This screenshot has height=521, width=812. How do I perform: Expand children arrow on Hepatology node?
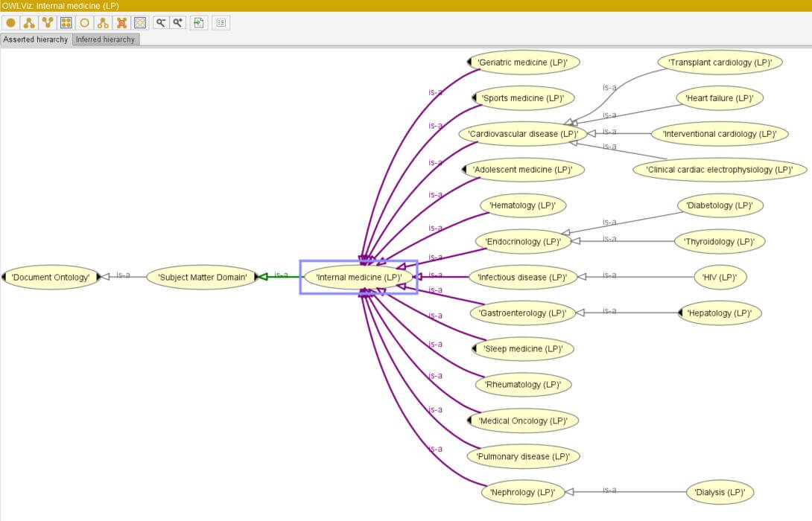(680, 313)
